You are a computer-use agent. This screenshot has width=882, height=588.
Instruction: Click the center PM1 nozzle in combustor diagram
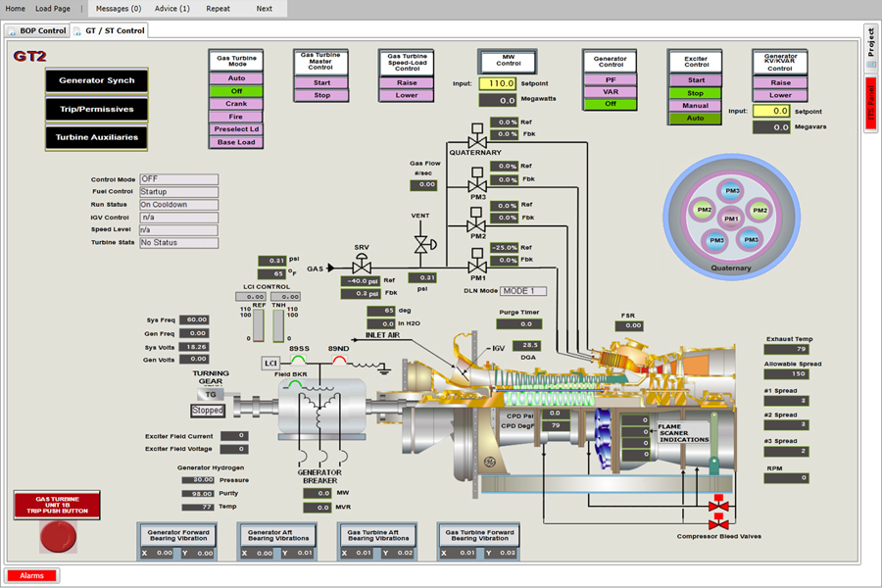click(730, 218)
